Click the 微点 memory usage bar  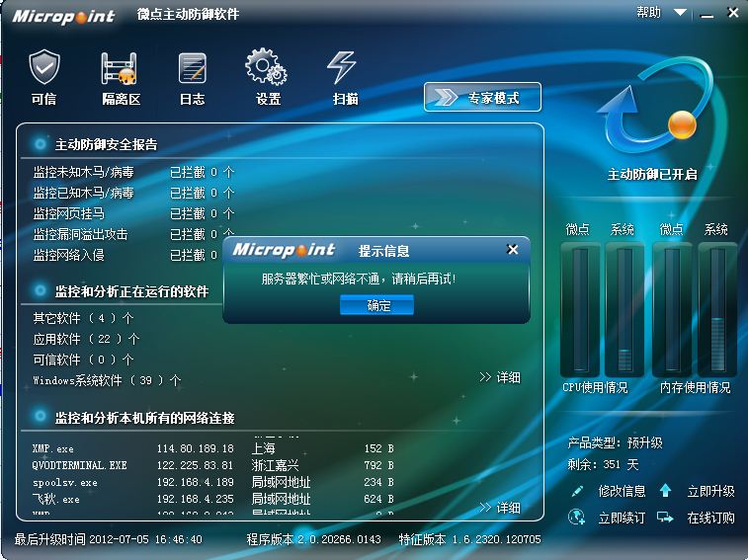click(672, 309)
